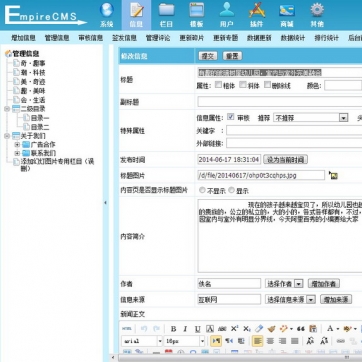Open the 系统 system section icon
Viewport: 362px width, 362px height.
pyautogui.click(x=106, y=14)
